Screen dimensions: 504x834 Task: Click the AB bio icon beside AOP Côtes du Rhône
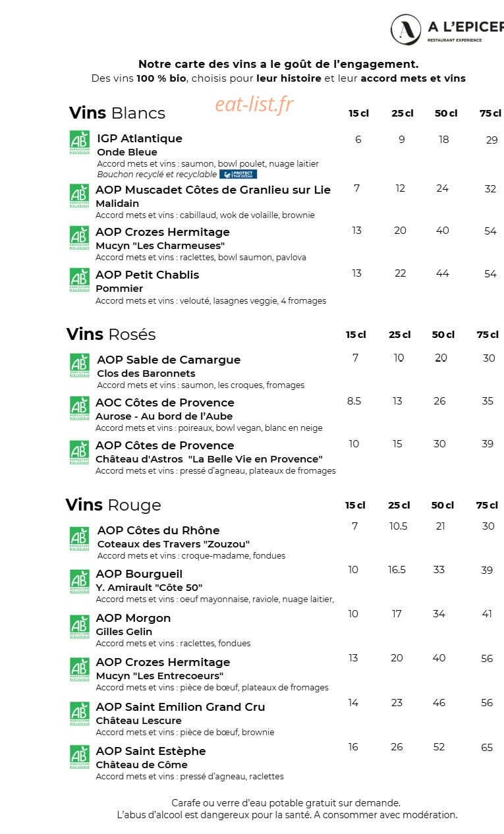coord(80,538)
